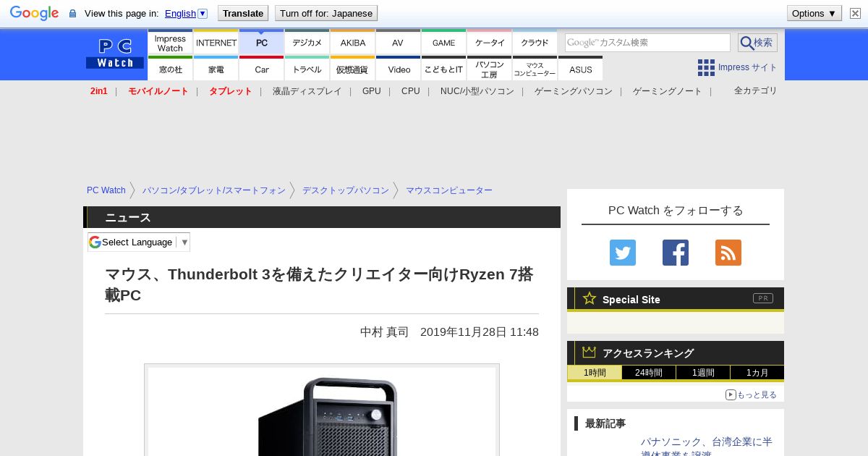Viewport: 868px width, 456px height.
Task: Click the access ranking crown icon
Action: pyautogui.click(x=590, y=352)
